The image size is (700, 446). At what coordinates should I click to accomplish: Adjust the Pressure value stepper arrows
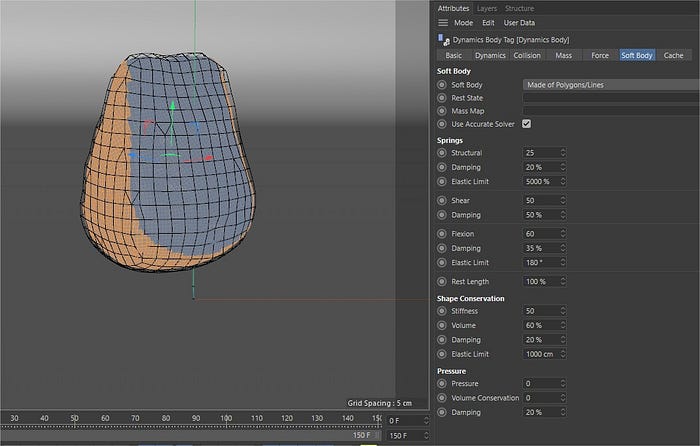pos(563,383)
